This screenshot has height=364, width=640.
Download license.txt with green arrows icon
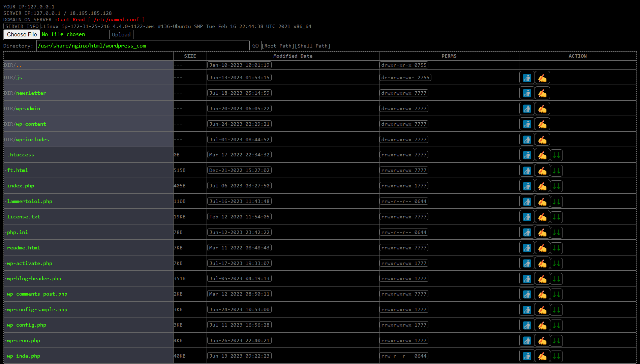tap(556, 217)
